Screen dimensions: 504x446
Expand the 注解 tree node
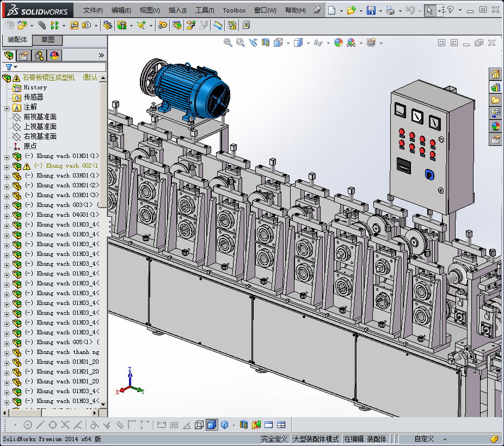tap(7, 107)
